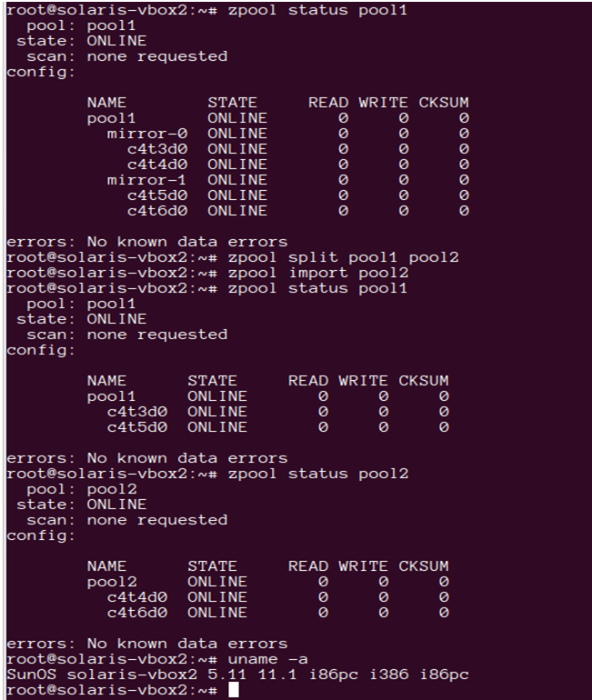The height and width of the screenshot is (700, 592).
Task: Click the 'zpool status pool2' command text
Action: [318, 474]
